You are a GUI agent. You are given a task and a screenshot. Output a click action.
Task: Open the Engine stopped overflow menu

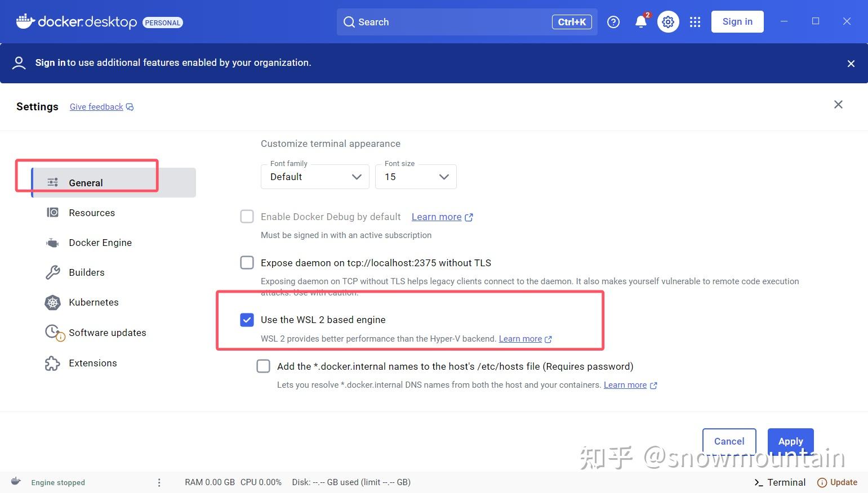(x=159, y=482)
